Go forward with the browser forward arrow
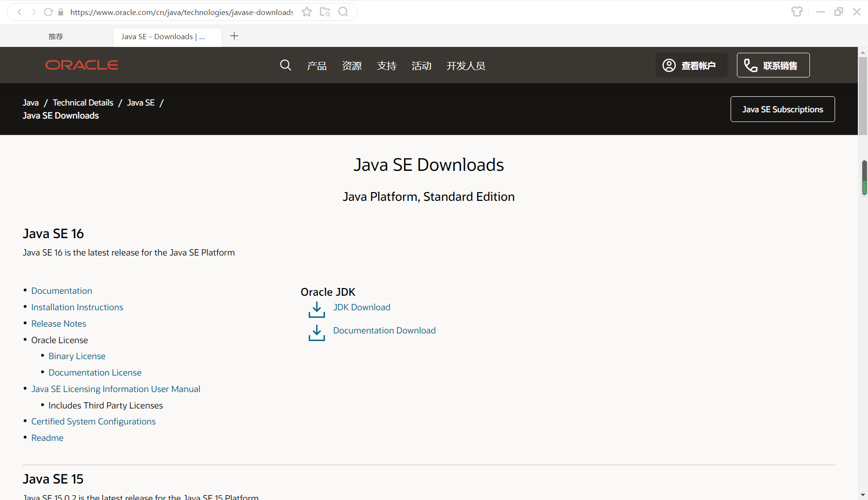This screenshot has width=868, height=500. pyautogui.click(x=34, y=12)
